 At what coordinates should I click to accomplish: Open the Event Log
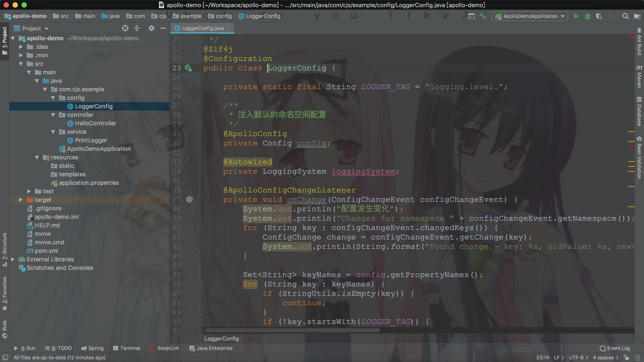pyautogui.click(x=615, y=348)
